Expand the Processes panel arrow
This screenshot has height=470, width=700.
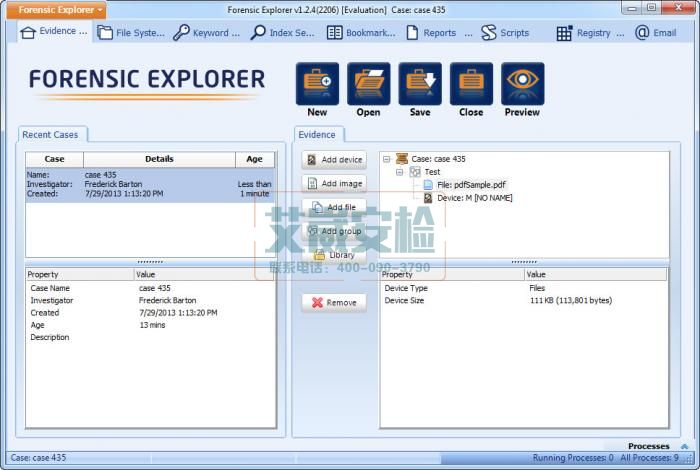[x=684, y=446]
